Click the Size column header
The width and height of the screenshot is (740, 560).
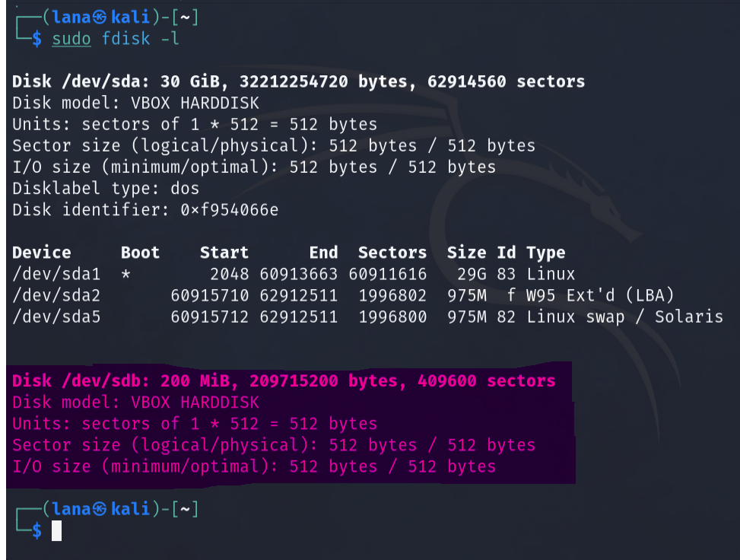tap(466, 253)
